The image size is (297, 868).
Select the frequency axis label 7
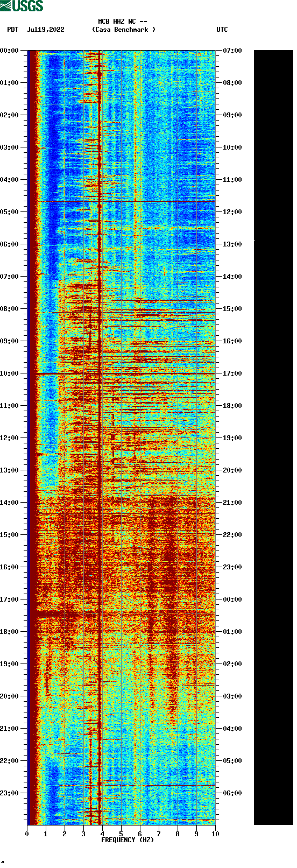(x=159, y=834)
